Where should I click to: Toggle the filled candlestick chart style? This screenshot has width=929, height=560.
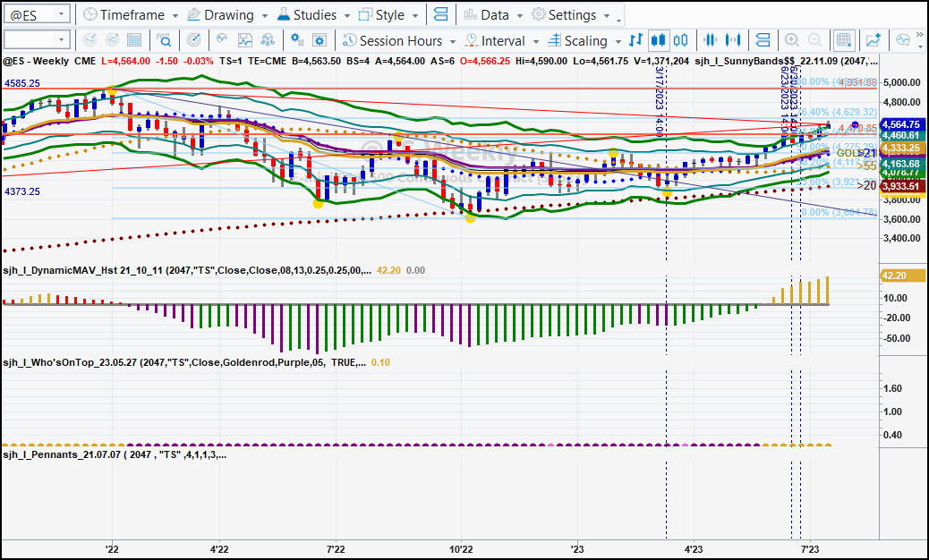(x=658, y=40)
